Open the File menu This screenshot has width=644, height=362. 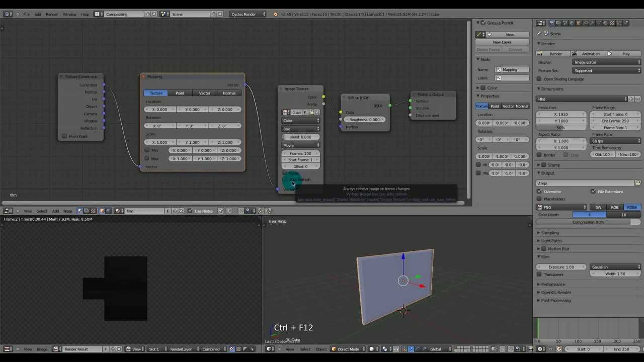26,14
